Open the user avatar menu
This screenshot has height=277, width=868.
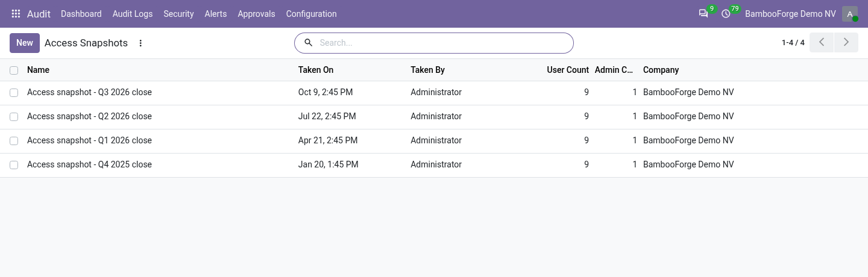point(850,14)
